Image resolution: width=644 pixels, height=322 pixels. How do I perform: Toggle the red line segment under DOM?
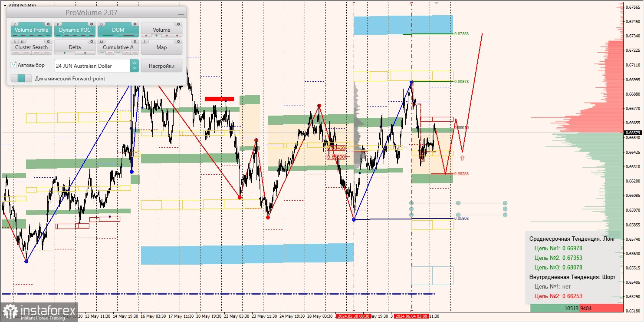tap(128, 36)
